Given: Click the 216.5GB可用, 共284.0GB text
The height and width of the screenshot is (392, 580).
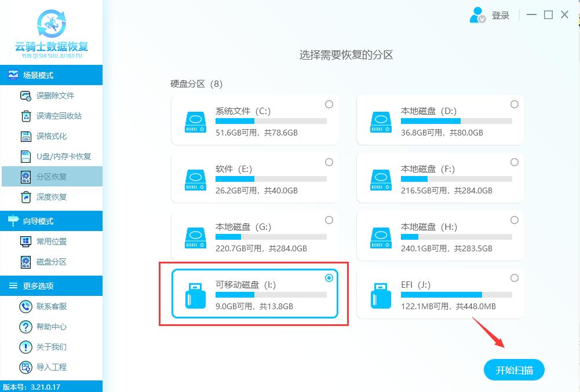Looking at the screenshot, I should pyautogui.click(x=447, y=190).
